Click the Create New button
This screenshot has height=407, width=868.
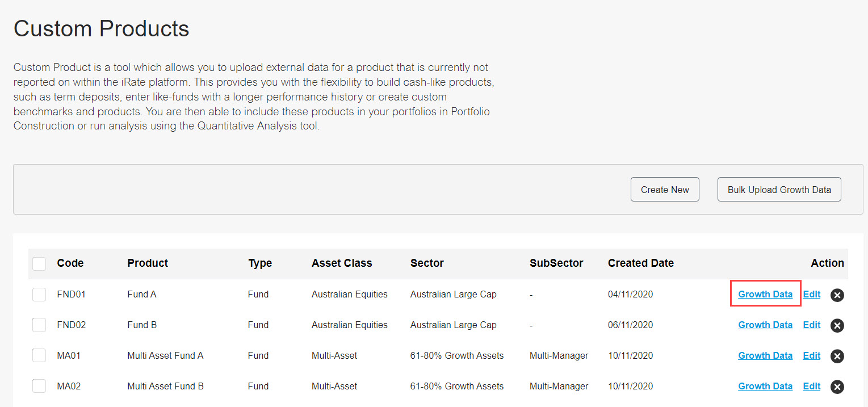[665, 190]
